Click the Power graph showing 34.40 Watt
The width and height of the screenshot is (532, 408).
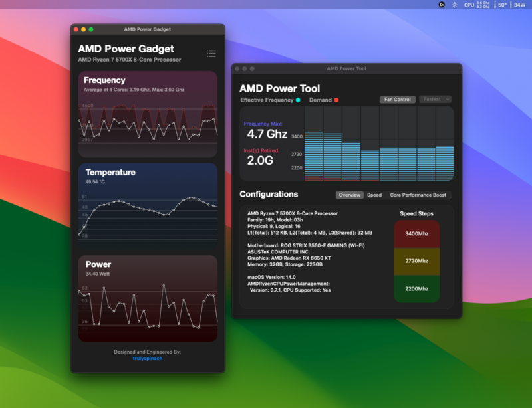[x=148, y=299]
